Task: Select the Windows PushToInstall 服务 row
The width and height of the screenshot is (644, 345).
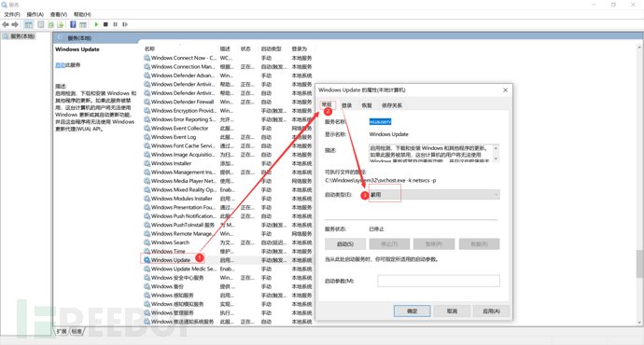Action: click(x=228, y=225)
